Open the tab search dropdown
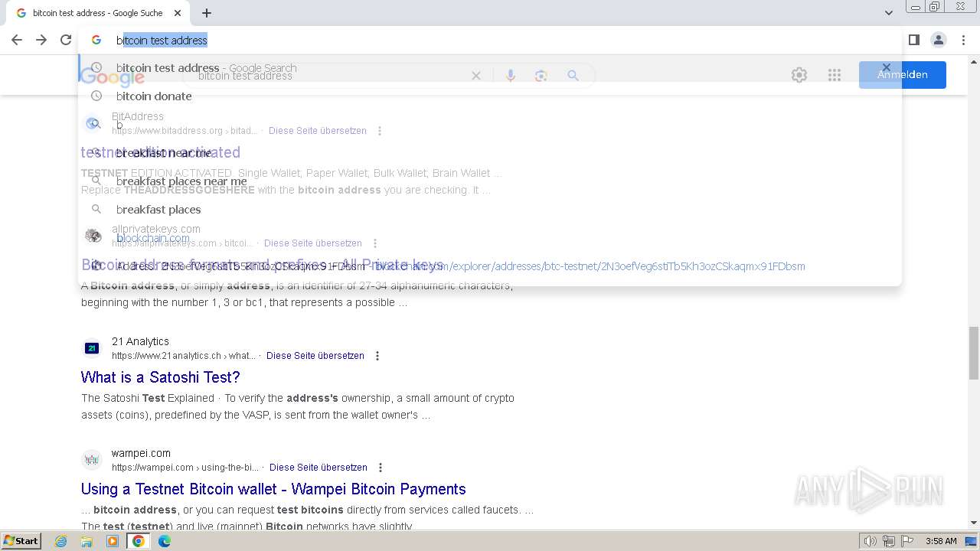 tap(889, 13)
